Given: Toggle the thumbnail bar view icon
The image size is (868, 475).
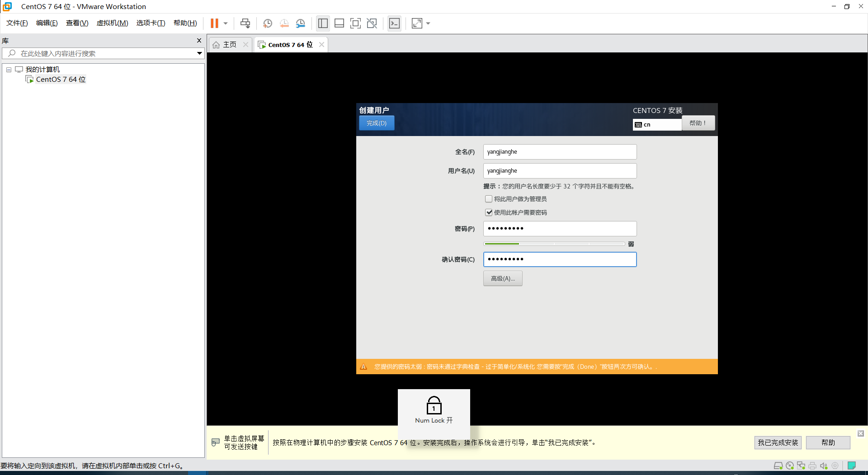Looking at the screenshot, I should point(339,23).
